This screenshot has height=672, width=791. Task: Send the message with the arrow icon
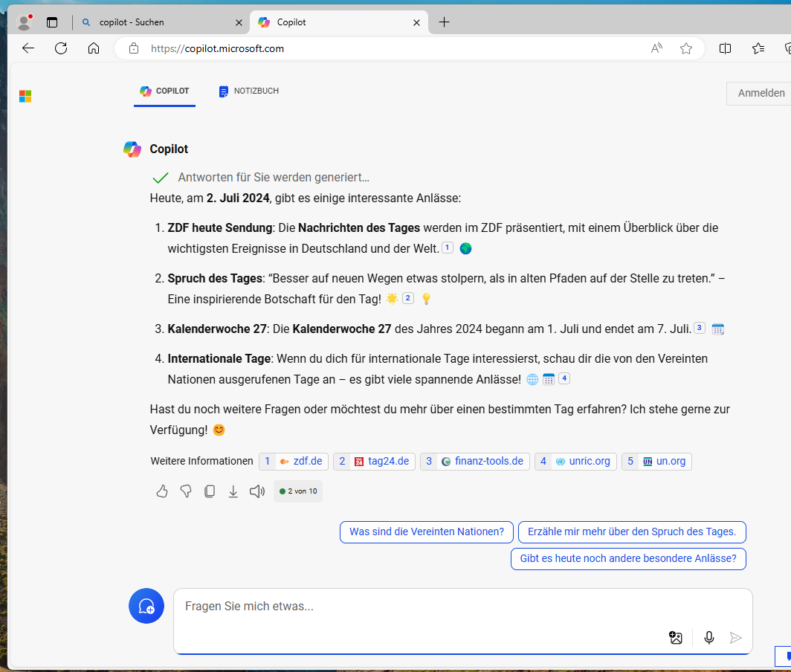point(735,638)
